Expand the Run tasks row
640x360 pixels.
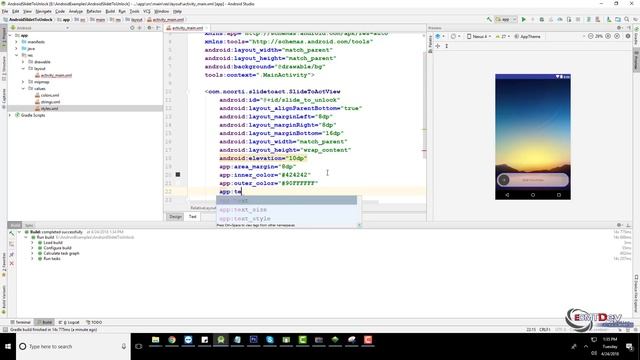(32, 258)
